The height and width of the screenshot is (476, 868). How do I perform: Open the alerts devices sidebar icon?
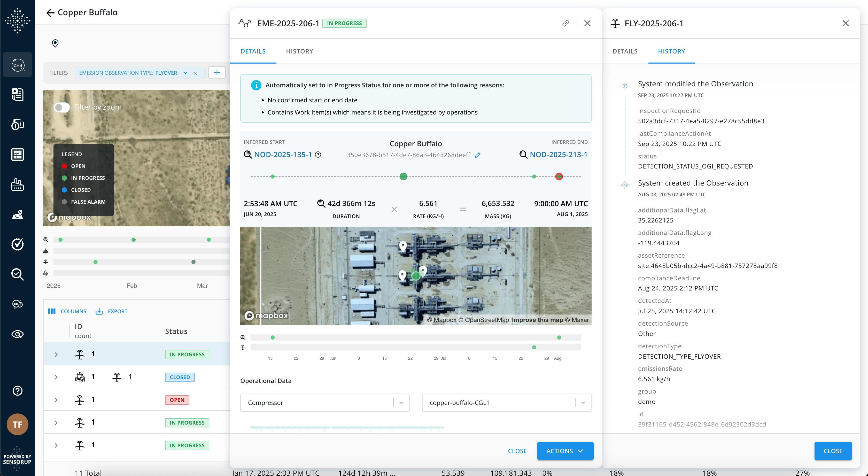18,124
